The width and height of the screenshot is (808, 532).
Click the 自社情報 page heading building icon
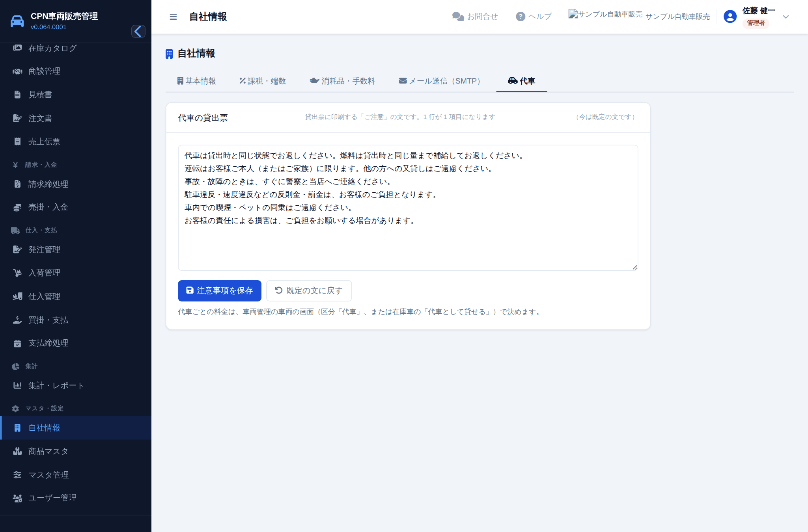point(169,54)
